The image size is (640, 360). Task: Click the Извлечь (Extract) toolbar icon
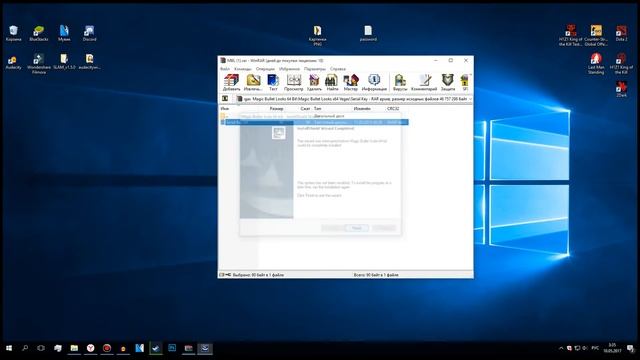point(253,82)
